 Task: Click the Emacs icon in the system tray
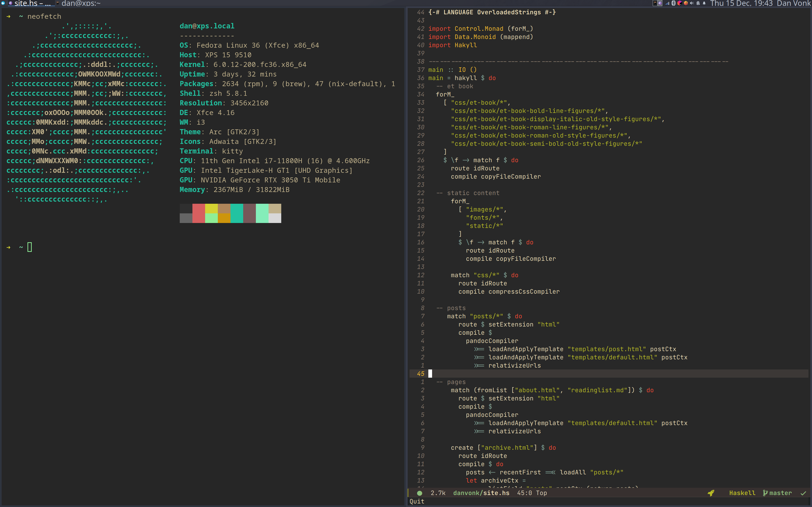660,3
